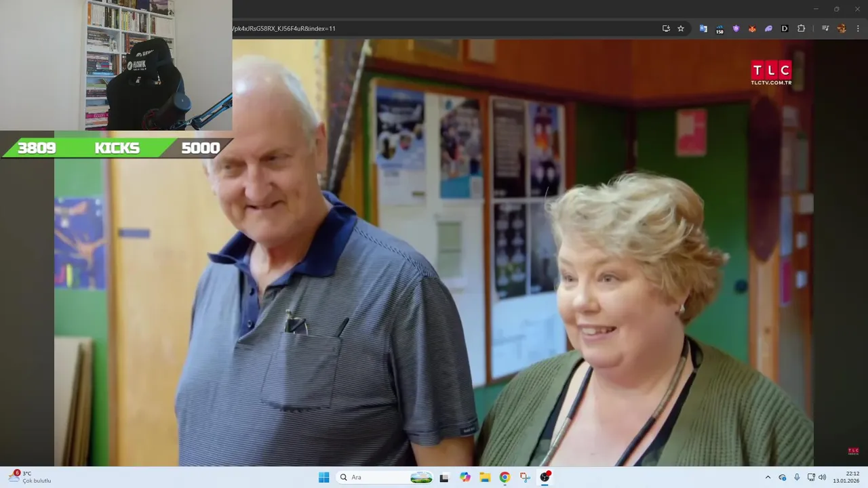868x488 pixels.
Task: Open the Extensions puzzle menu
Action: pos(801,28)
